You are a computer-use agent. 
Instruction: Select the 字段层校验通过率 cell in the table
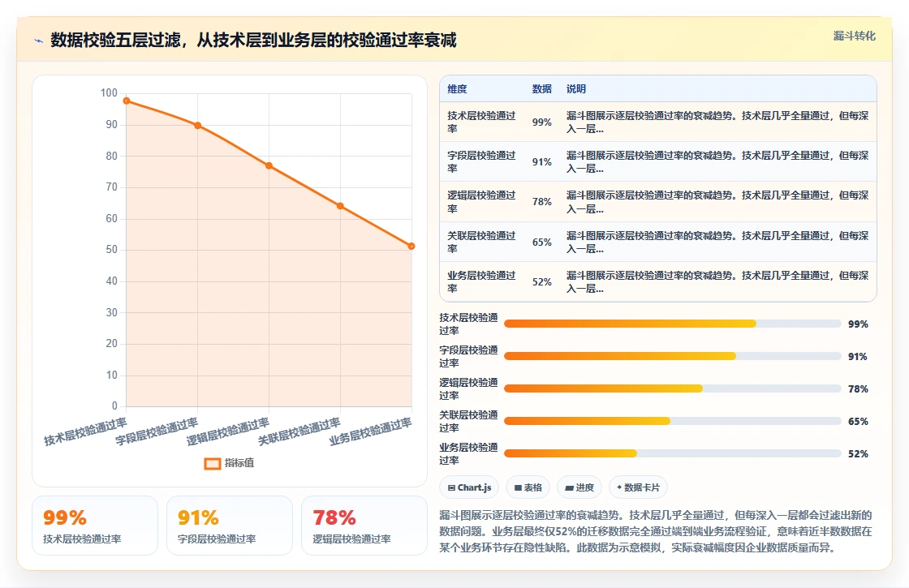[482, 161]
